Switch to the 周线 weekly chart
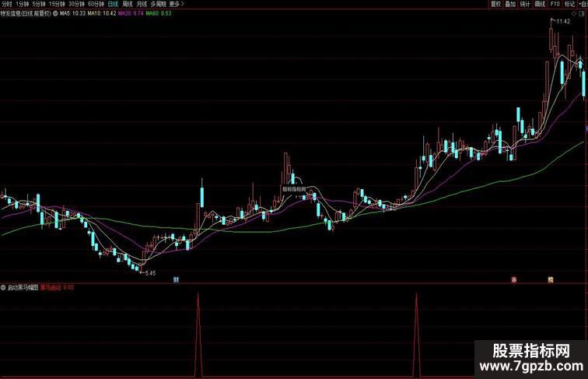The image size is (588, 379). (x=128, y=4)
